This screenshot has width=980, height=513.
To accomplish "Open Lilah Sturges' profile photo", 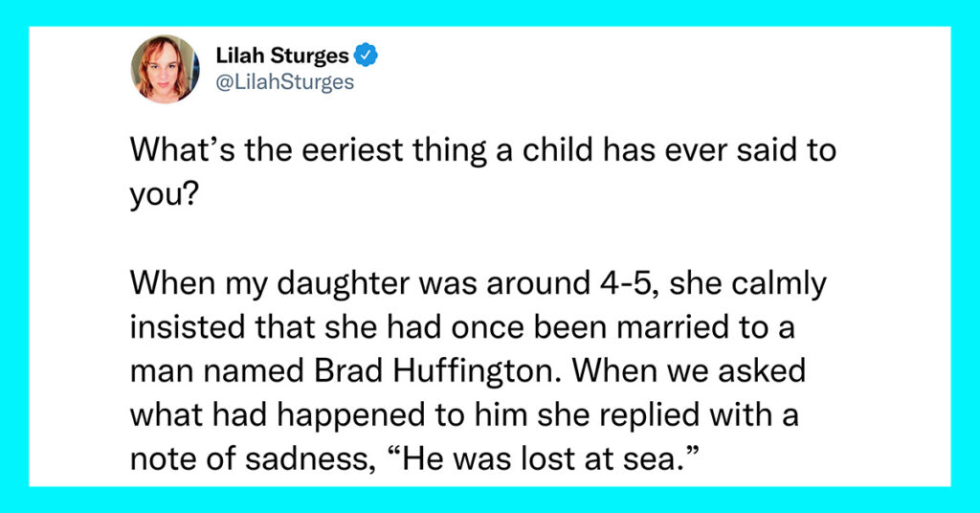I will pos(165,69).
